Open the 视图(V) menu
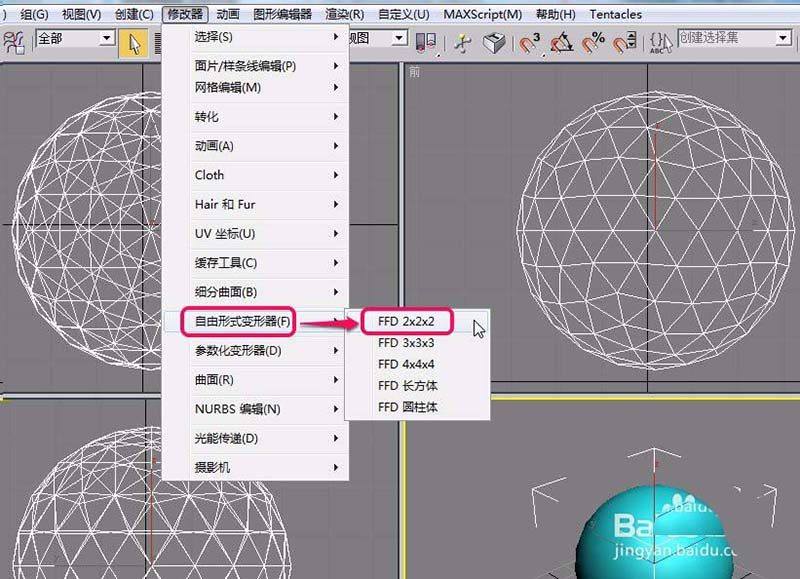This screenshot has width=800, height=579. coord(81,14)
